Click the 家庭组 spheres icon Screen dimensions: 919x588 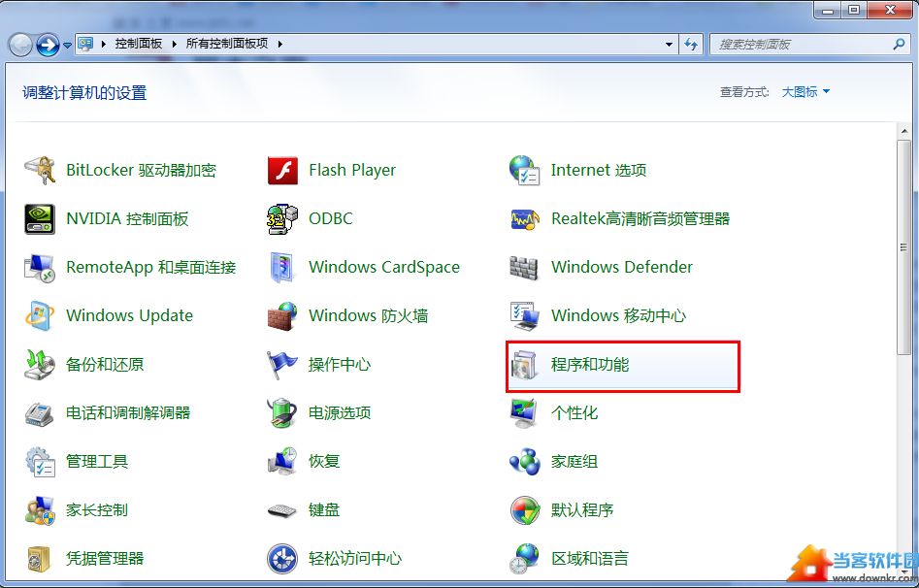[525, 462]
